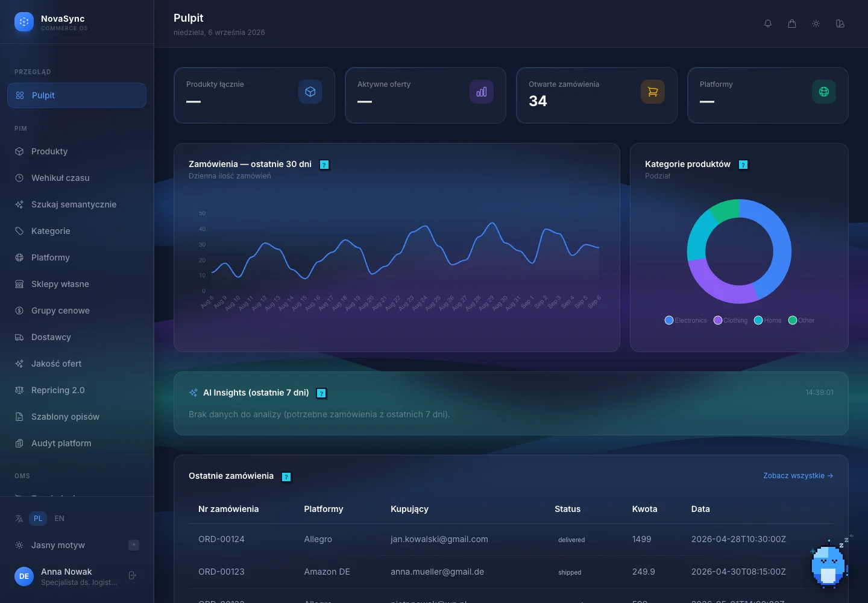Image resolution: width=868 pixels, height=603 pixels.
Task: Click the bar chart icon on Aktywne oferty
Action: (x=482, y=92)
